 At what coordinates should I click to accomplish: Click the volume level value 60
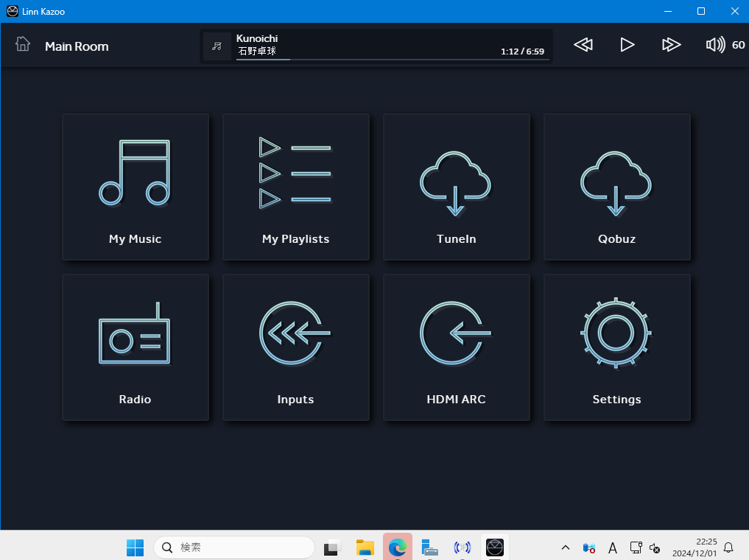pyautogui.click(x=738, y=45)
